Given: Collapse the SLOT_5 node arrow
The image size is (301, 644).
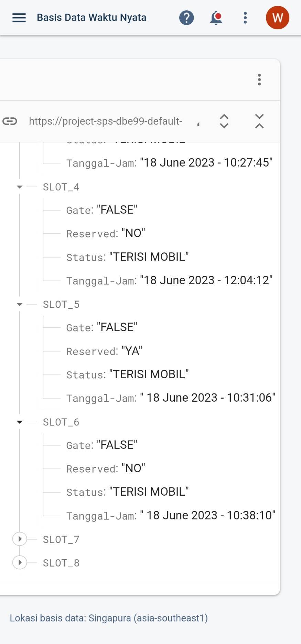Looking at the screenshot, I should (20, 304).
